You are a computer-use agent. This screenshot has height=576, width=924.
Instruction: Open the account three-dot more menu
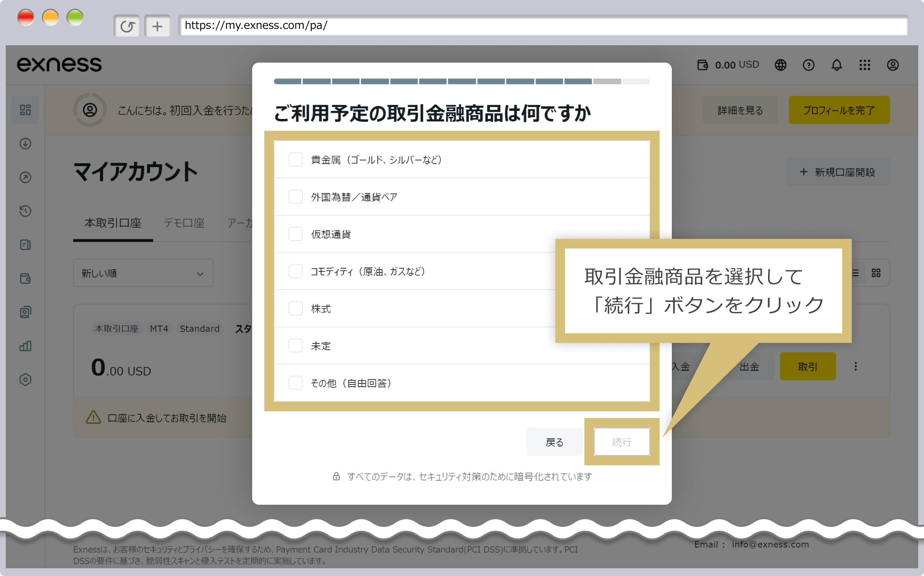pos(856,367)
